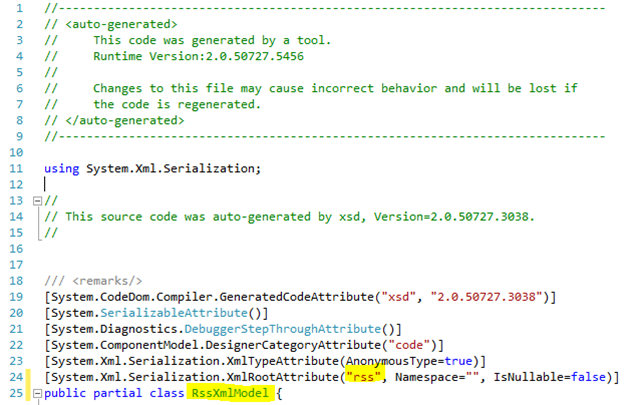The width and height of the screenshot is (640, 405).
Task: Click System.Xml.Serialization on line 11
Action: coord(170,168)
